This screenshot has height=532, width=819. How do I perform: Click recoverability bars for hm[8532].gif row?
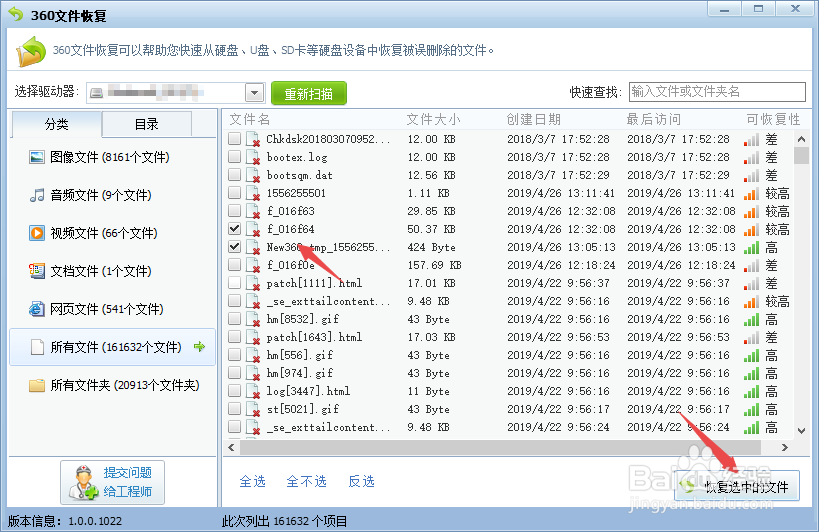tap(751, 319)
